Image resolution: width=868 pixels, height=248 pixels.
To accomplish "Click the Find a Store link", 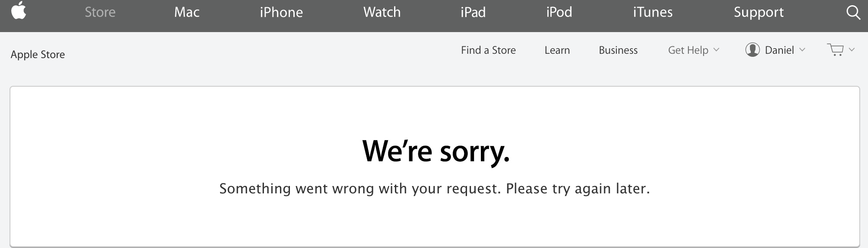I will click(x=488, y=50).
